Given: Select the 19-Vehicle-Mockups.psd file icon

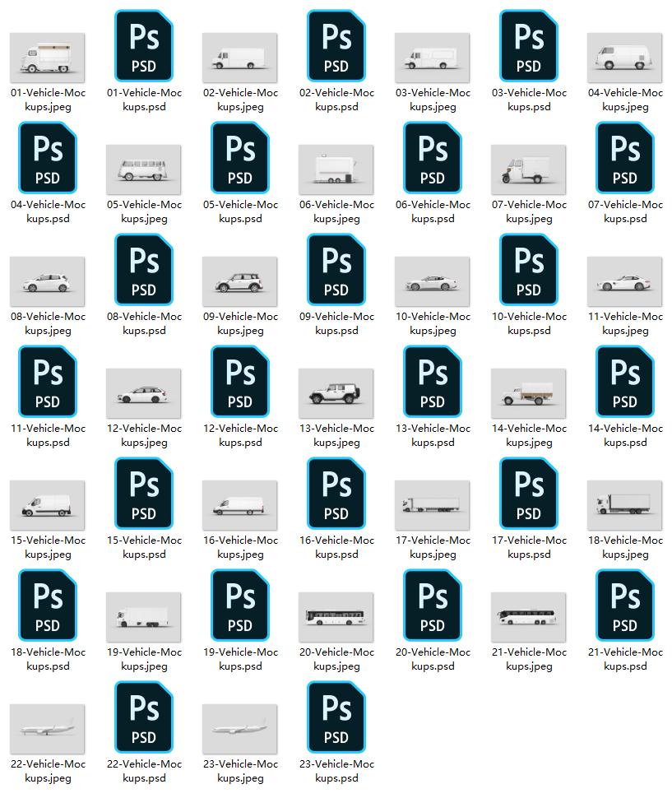Looking at the screenshot, I should pos(240,605).
